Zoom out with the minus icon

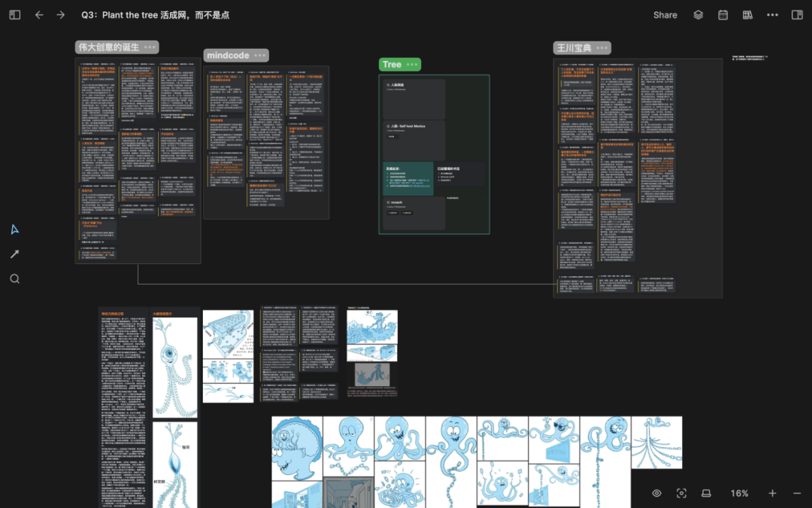pos(797,493)
